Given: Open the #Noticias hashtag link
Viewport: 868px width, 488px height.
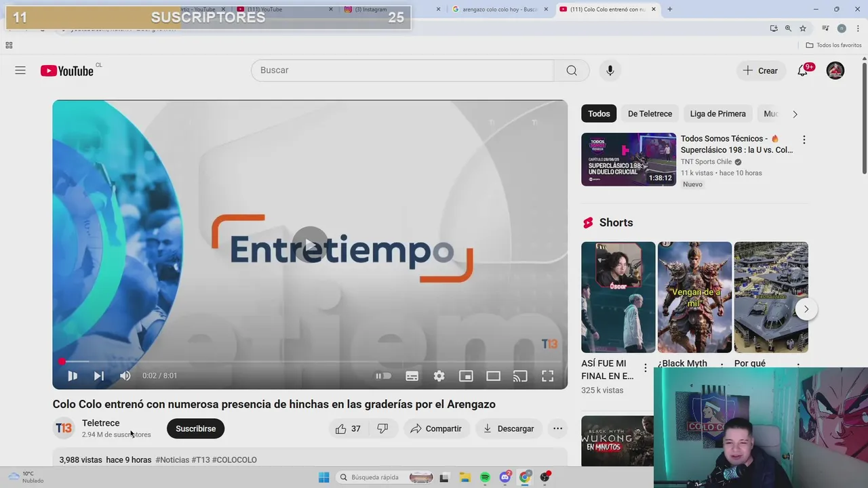Looking at the screenshot, I should pos(172,460).
